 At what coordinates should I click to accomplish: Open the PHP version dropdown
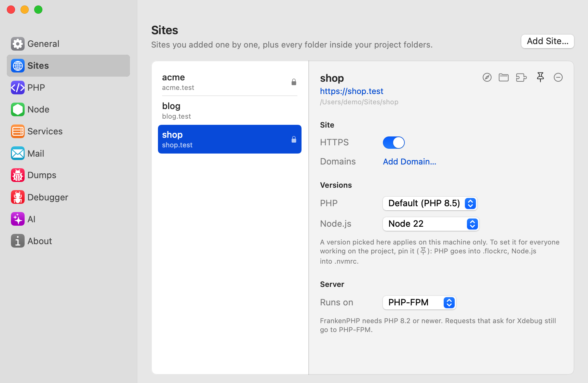(x=430, y=203)
